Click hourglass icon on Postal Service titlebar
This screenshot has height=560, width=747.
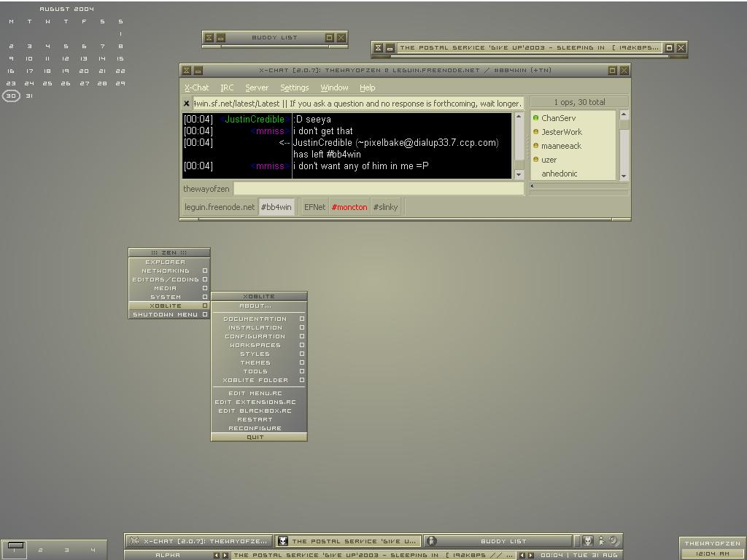tap(378, 47)
